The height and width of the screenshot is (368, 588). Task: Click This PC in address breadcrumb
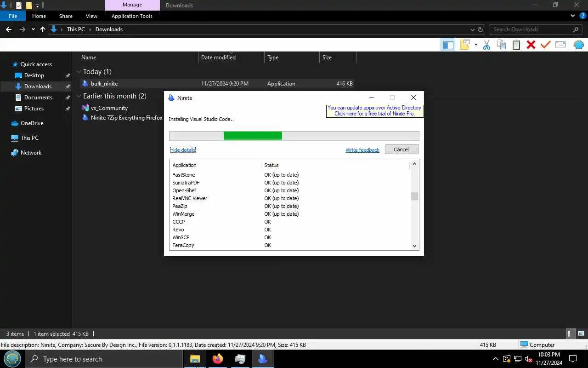[x=76, y=29]
